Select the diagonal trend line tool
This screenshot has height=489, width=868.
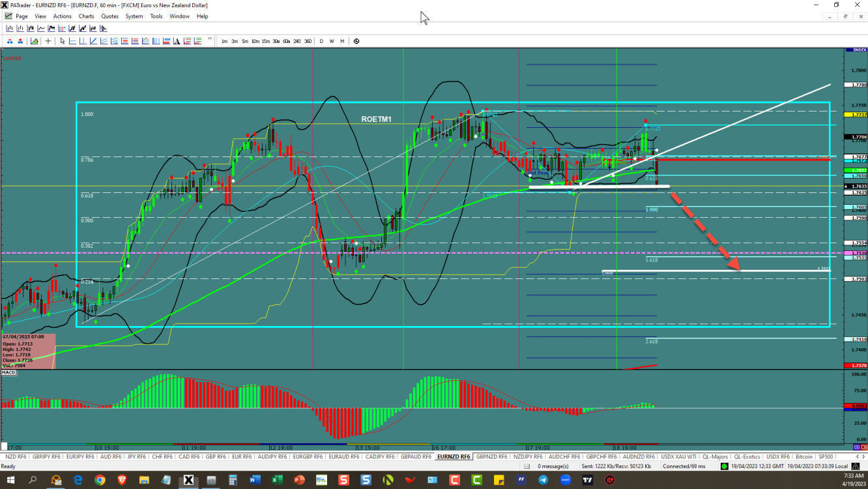94,41
